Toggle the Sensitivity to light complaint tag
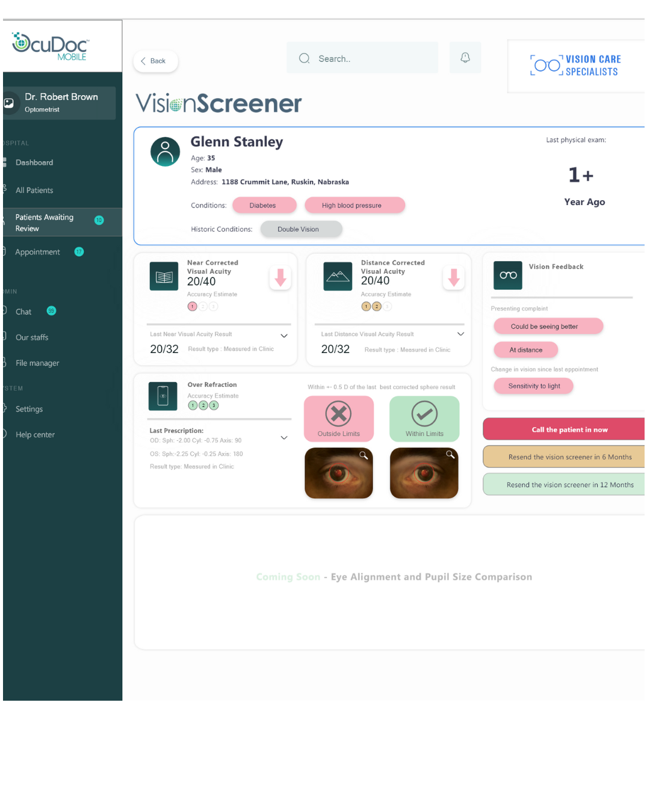This screenshot has height=812, width=650. click(533, 386)
